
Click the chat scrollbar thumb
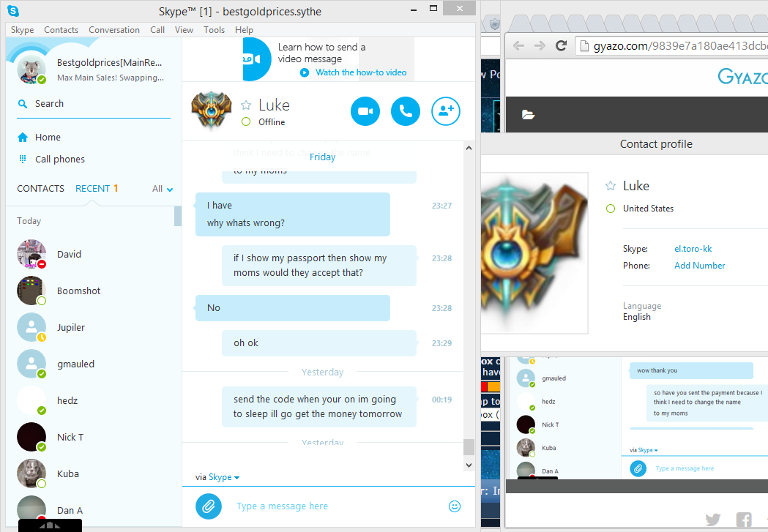(x=469, y=447)
